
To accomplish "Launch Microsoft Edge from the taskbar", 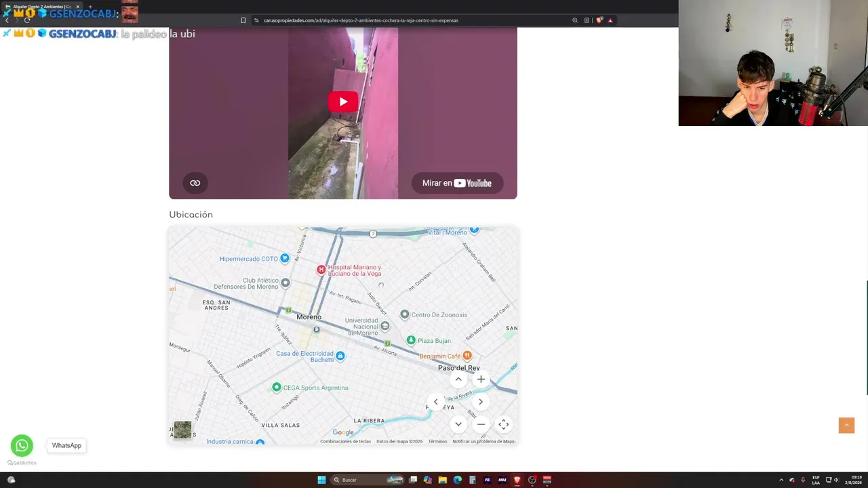I will (457, 480).
